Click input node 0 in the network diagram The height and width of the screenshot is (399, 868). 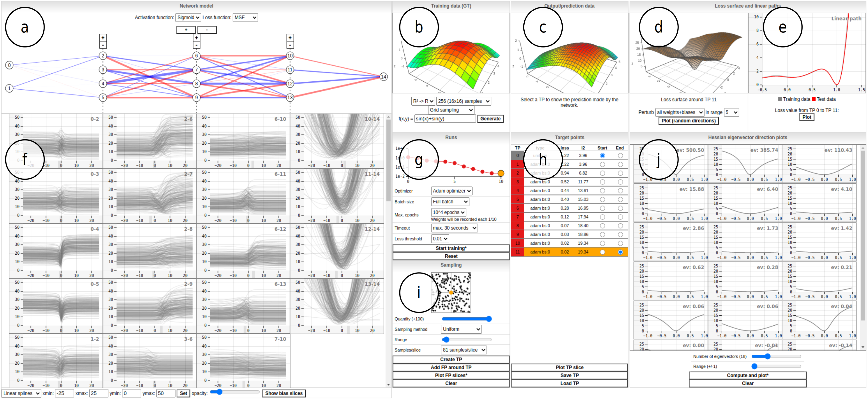tap(9, 65)
